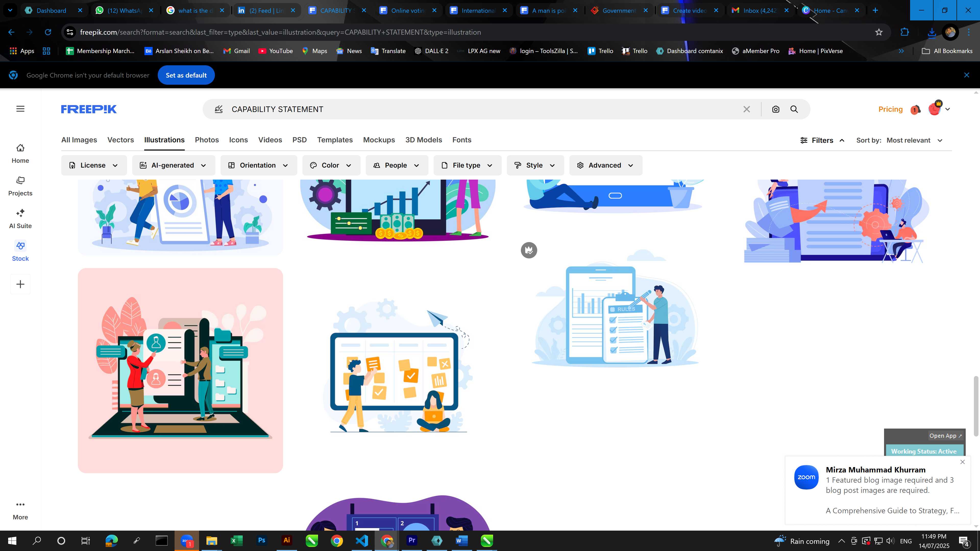The image size is (980, 551).
Task: Open Chrome downloads icon
Action: [x=932, y=32]
